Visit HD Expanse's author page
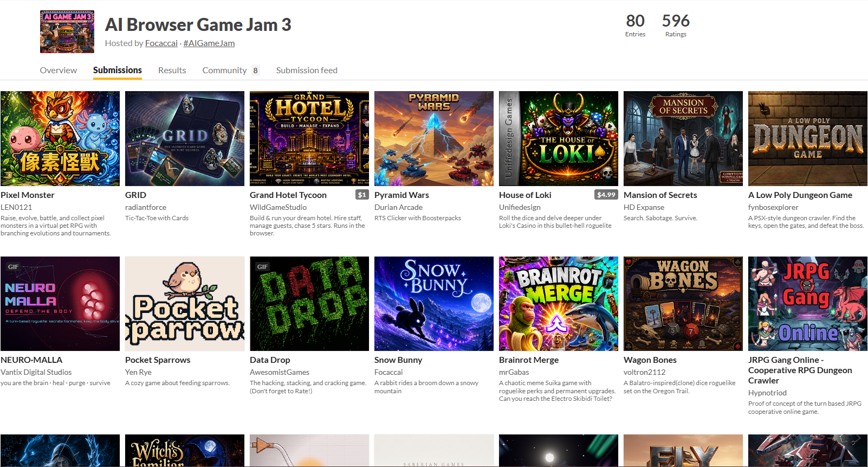The image size is (868, 467). 644,207
